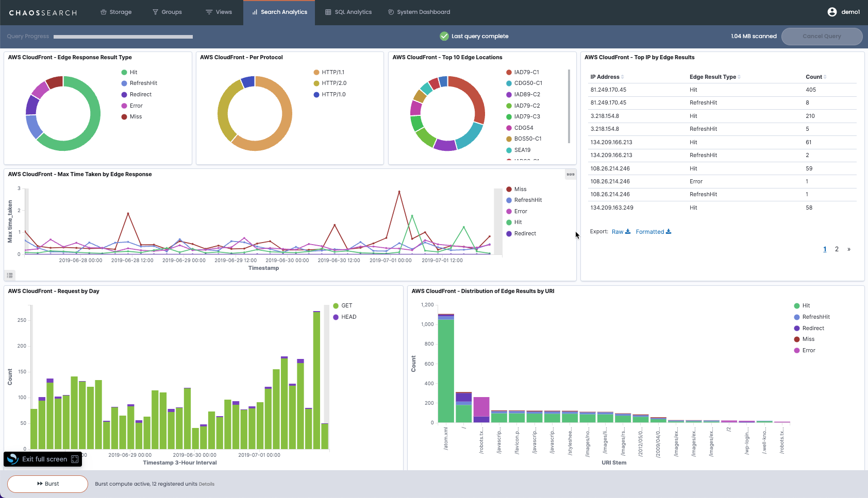868x498 pixels.
Task: Open Max Time Taken panel options menu
Action: [x=571, y=174]
